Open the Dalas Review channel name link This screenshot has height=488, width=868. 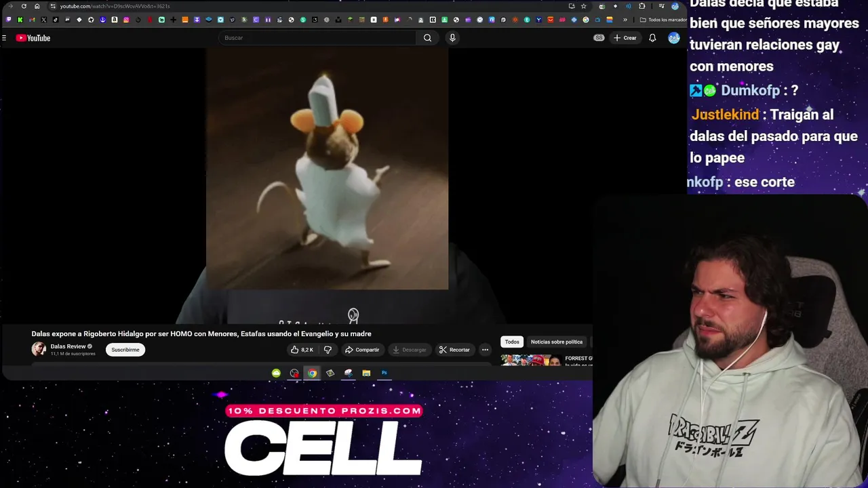68,346
